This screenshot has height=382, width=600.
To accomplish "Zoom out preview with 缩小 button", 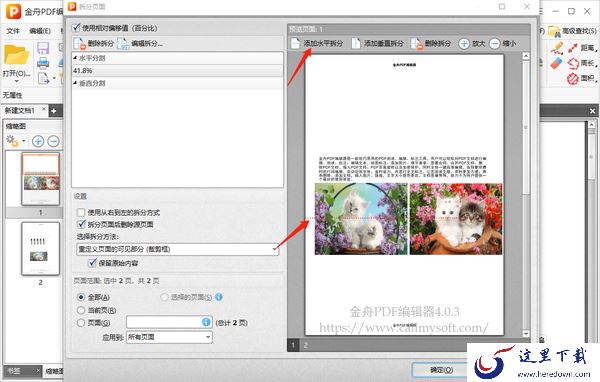I will [503, 43].
